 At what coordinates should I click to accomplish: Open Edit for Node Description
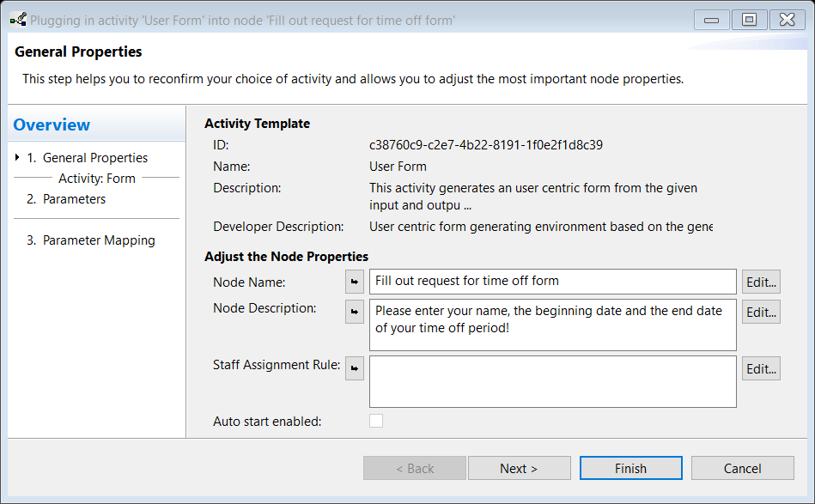tap(761, 313)
